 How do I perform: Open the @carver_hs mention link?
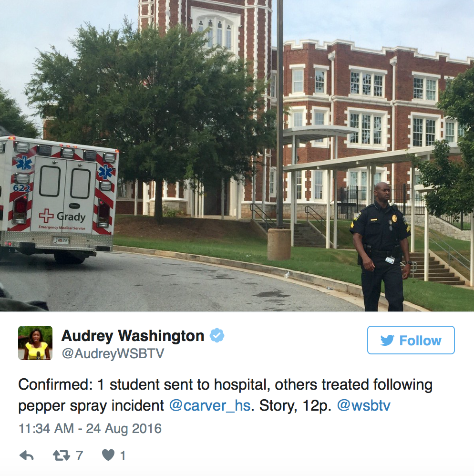[210, 405]
